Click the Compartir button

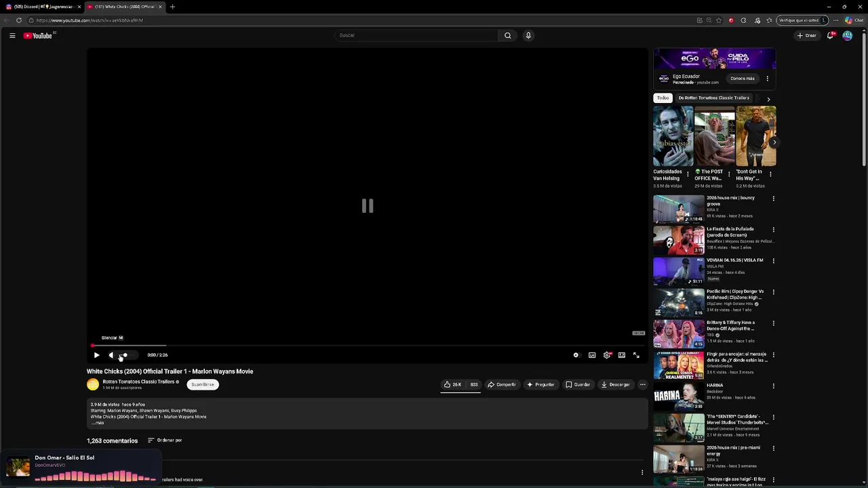pos(502,384)
